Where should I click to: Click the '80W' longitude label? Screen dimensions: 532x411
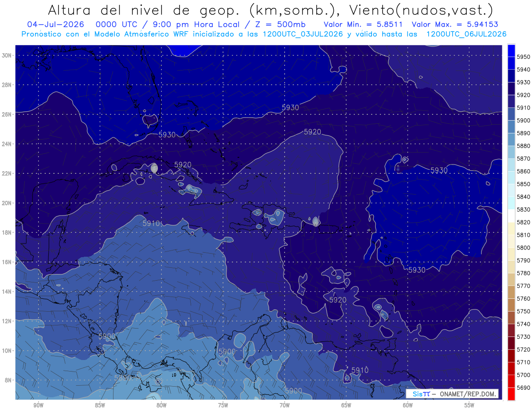(161, 405)
